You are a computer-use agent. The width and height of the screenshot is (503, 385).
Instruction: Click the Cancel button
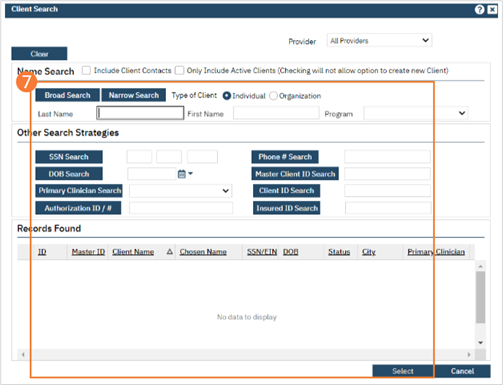462,371
